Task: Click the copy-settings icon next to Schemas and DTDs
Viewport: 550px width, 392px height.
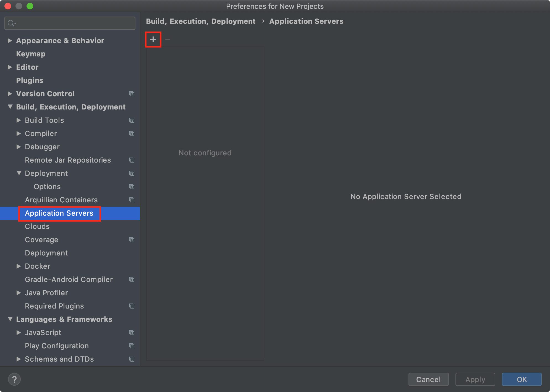Action: point(132,359)
